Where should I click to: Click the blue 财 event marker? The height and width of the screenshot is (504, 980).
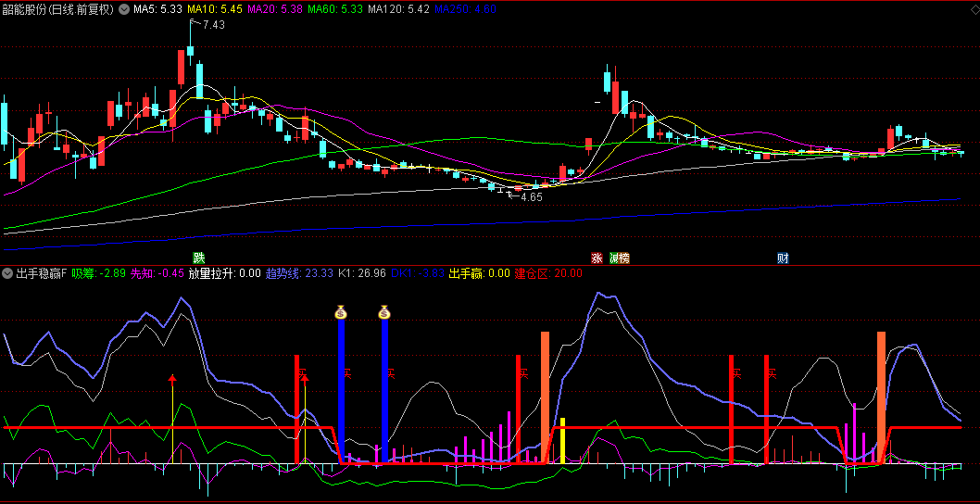click(x=783, y=258)
